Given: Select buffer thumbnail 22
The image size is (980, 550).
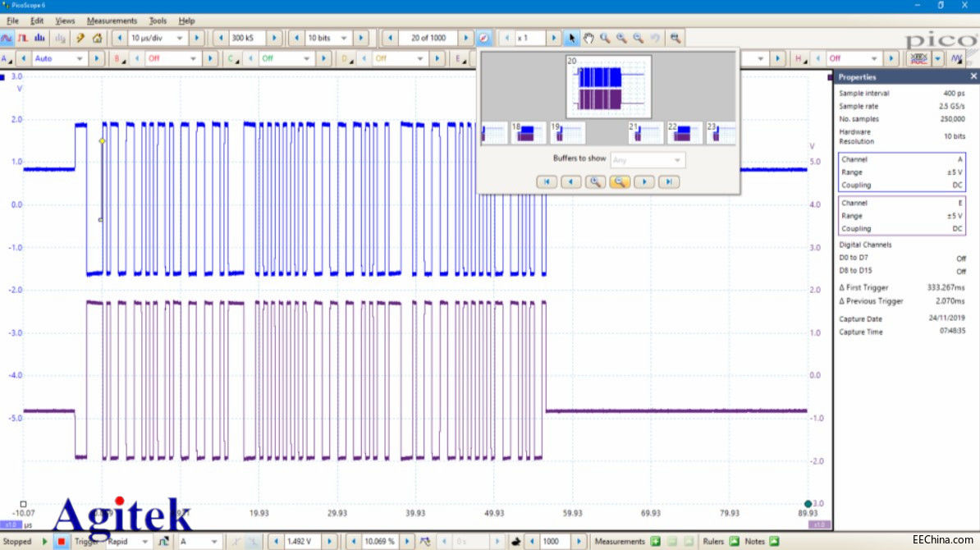Looking at the screenshot, I should click(684, 133).
